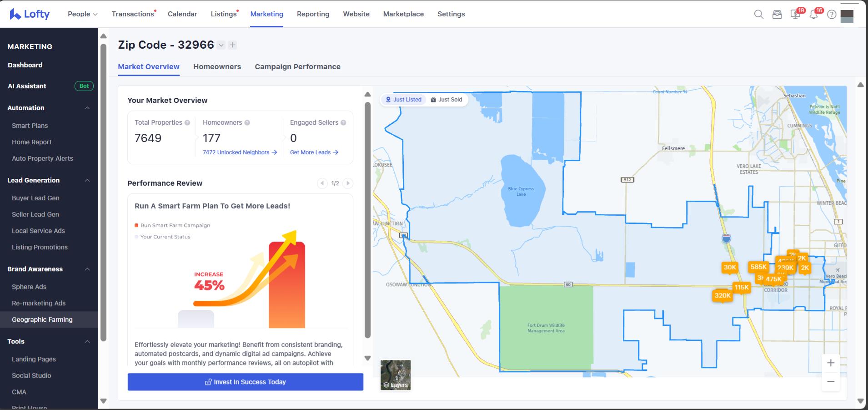Screen dimensions: 868x410
Task: Zoom in on the map
Action: point(831,363)
